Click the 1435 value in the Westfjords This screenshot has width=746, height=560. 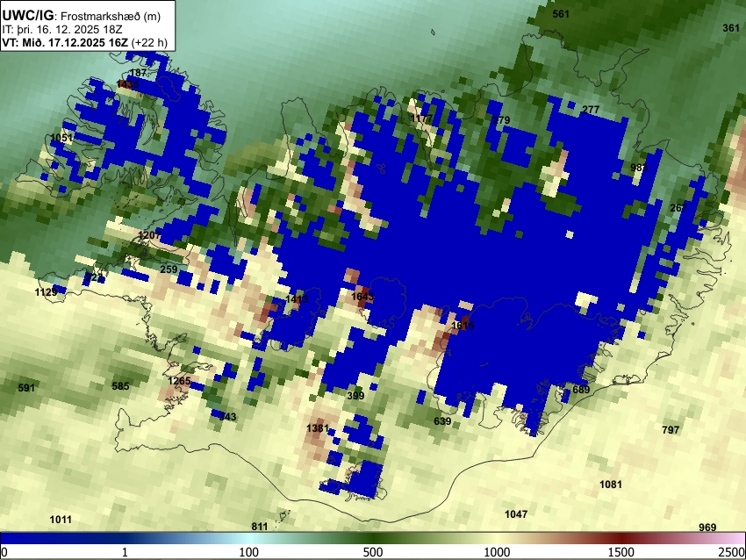(127, 84)
